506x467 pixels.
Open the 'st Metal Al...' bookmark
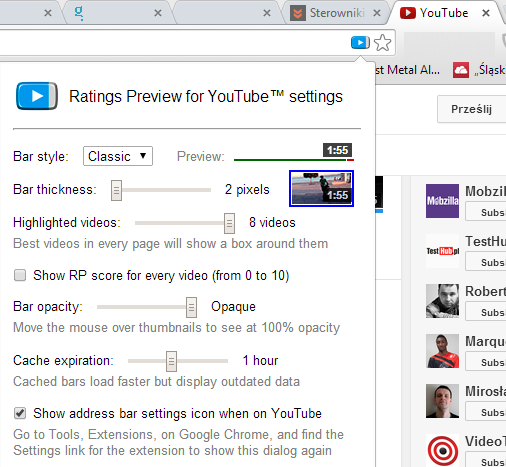tap(407, 70)
